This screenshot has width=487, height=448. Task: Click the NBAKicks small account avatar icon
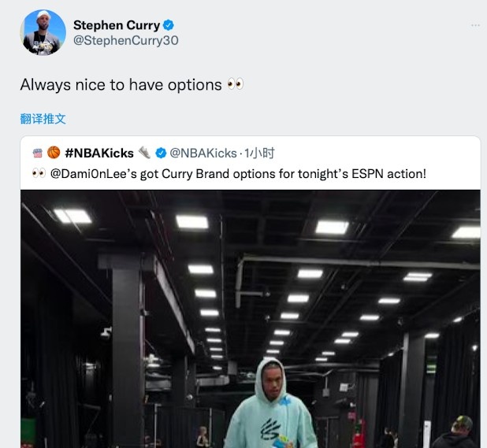tap(38, 153)
